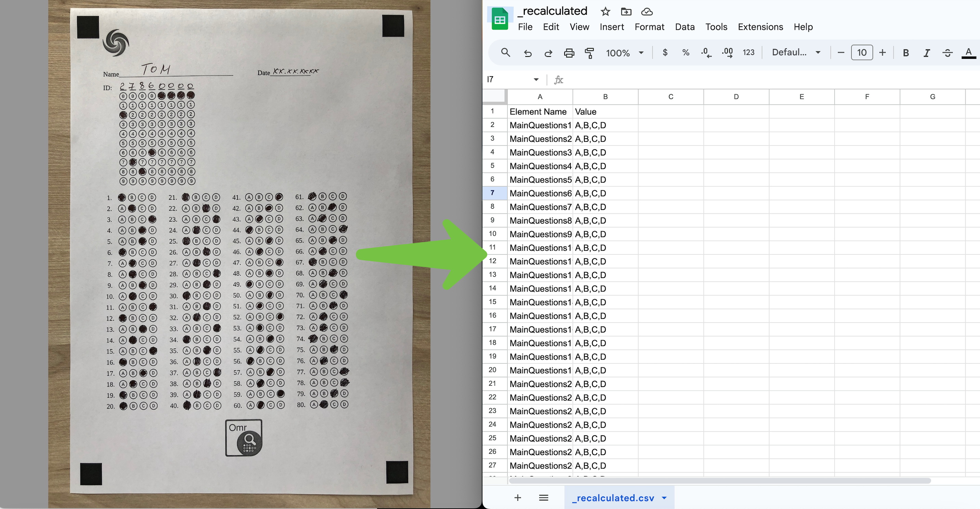Click cell A7 containing MainQuestions6
Screen dimensions: 980x509
pyautogui.click(x=540, y=193)
